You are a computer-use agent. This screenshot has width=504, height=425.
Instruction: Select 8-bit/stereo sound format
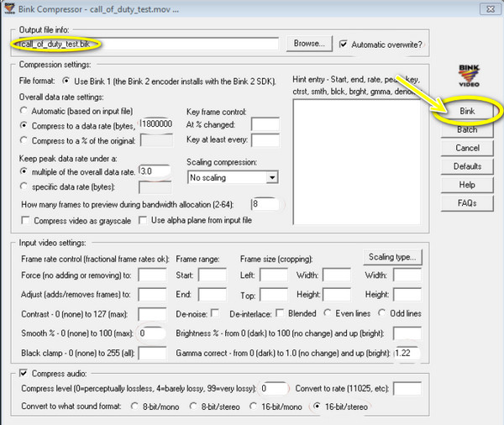coord(193,407)
